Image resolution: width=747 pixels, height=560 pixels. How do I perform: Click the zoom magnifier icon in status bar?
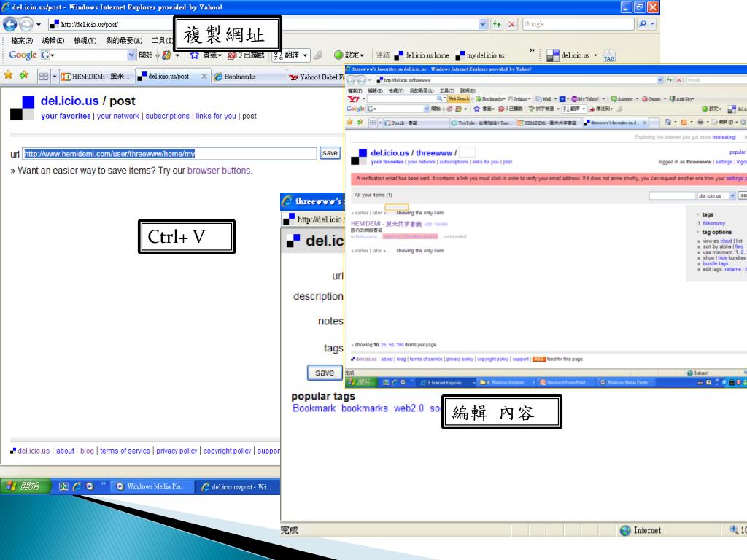click(734, 530)
